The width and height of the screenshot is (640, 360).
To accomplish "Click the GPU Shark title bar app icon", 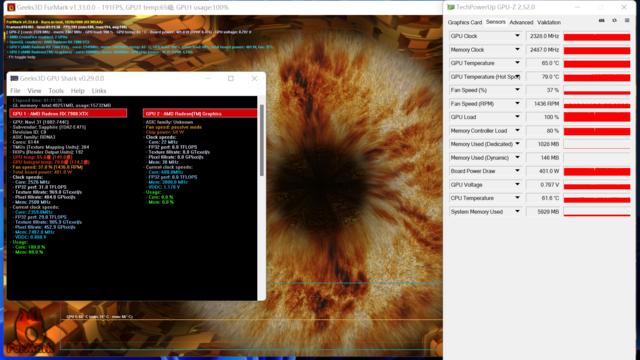I will click(x=14, y=78).
